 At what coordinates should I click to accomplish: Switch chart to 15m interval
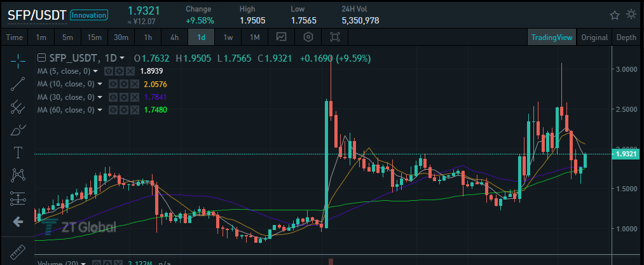(95, 37)
